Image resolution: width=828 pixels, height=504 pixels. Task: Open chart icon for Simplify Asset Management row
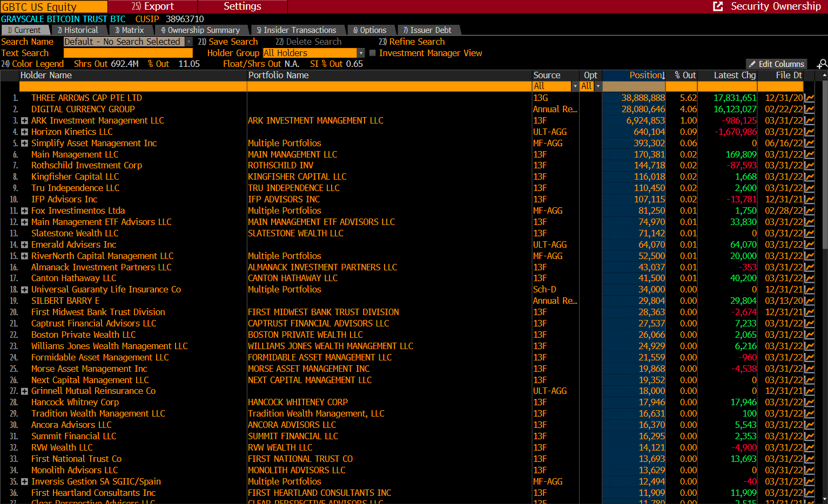point(809,144)
